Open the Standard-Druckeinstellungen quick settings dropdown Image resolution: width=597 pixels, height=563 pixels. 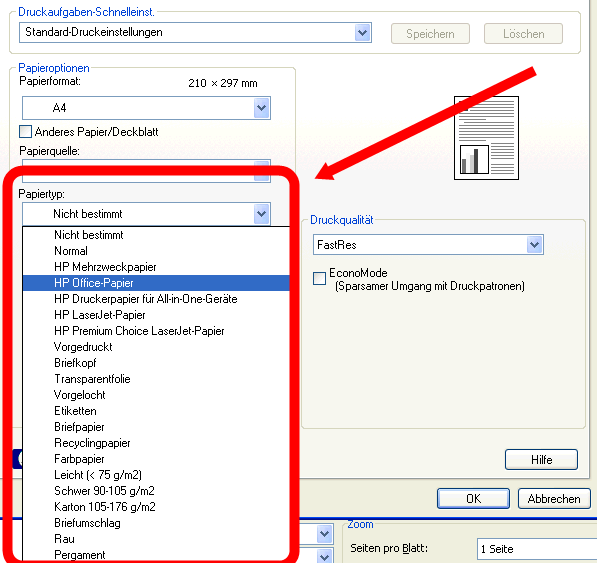pyautogui.click(x=362, y=32)
